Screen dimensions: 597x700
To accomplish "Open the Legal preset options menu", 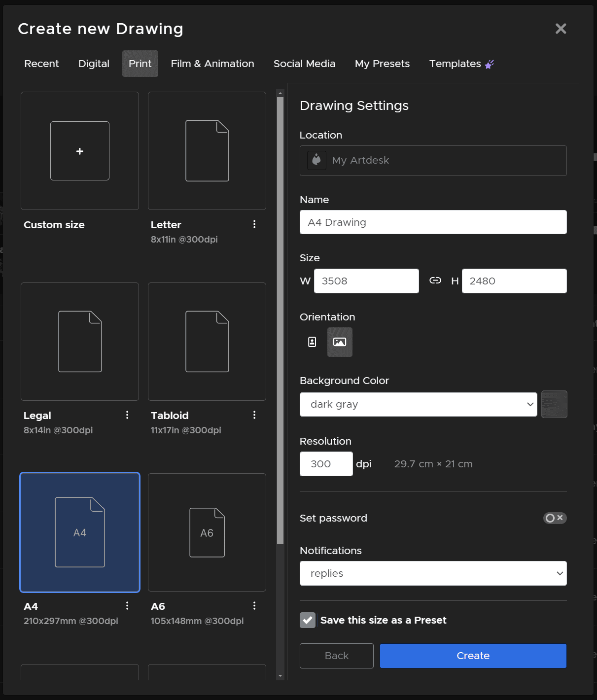I will pyautogui.click(x=127, y=415).
